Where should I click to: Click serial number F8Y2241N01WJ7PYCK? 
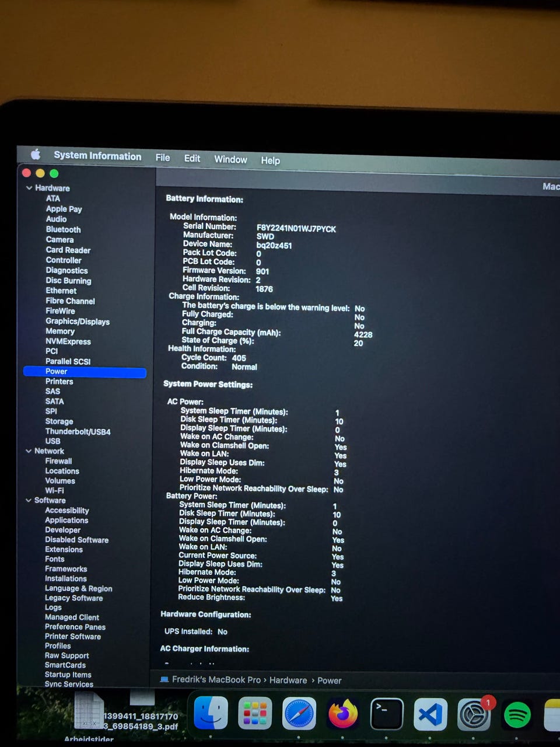[x=296, y=229]
